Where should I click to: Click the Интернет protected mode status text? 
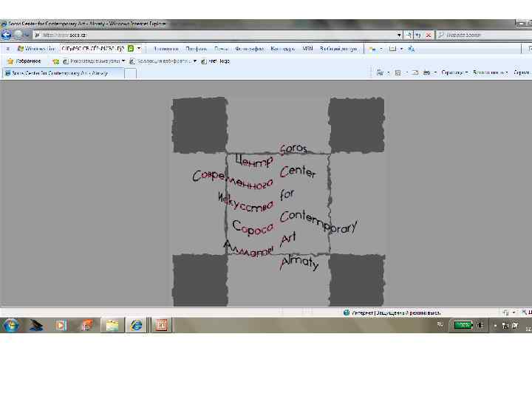point(396,313)
